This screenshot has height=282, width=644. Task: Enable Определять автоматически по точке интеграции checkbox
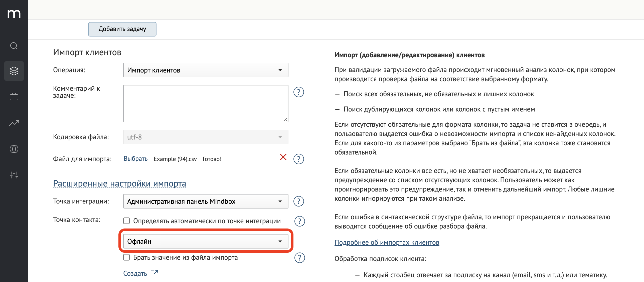coord(126,221)
